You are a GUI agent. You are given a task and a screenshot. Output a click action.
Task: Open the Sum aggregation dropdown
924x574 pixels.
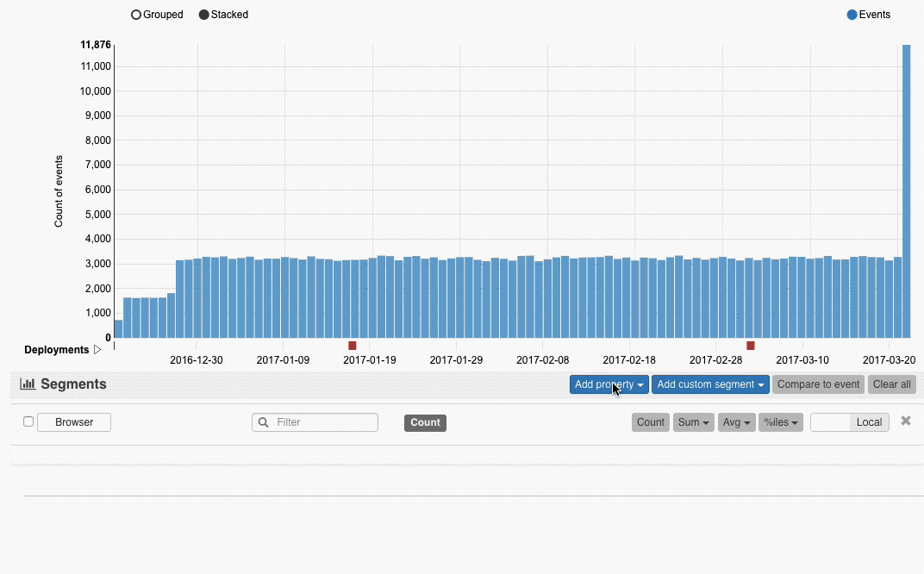[x=693, y=422]
